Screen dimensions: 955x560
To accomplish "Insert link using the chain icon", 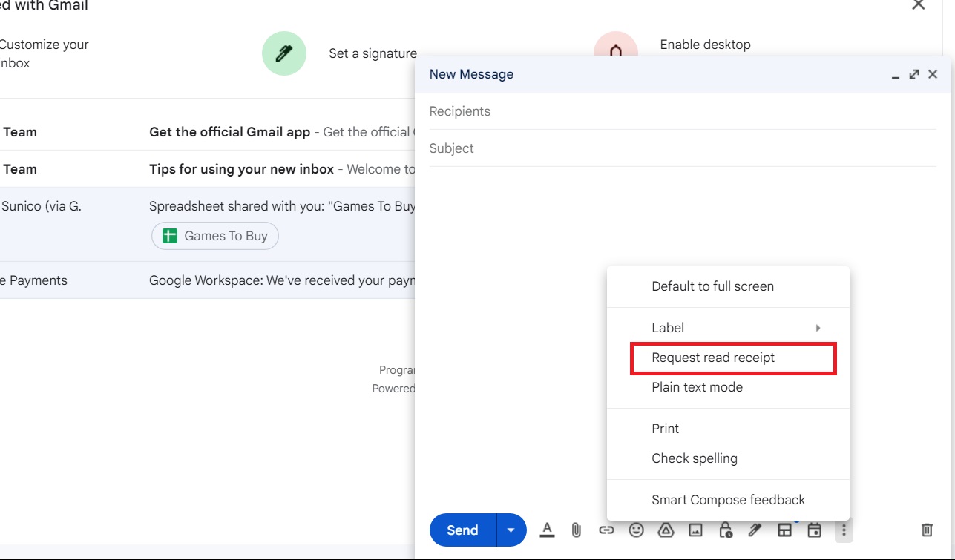I will coord(606,530).
